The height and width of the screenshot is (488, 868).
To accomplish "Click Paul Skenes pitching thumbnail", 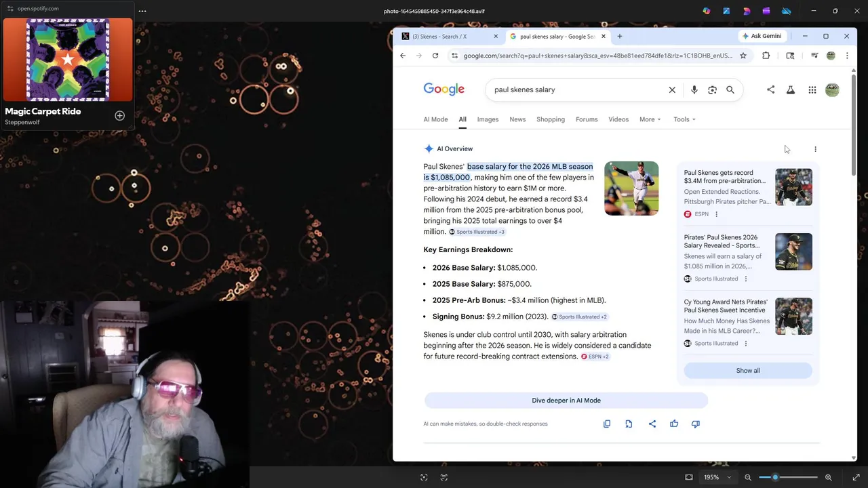I will click(631, 188).
